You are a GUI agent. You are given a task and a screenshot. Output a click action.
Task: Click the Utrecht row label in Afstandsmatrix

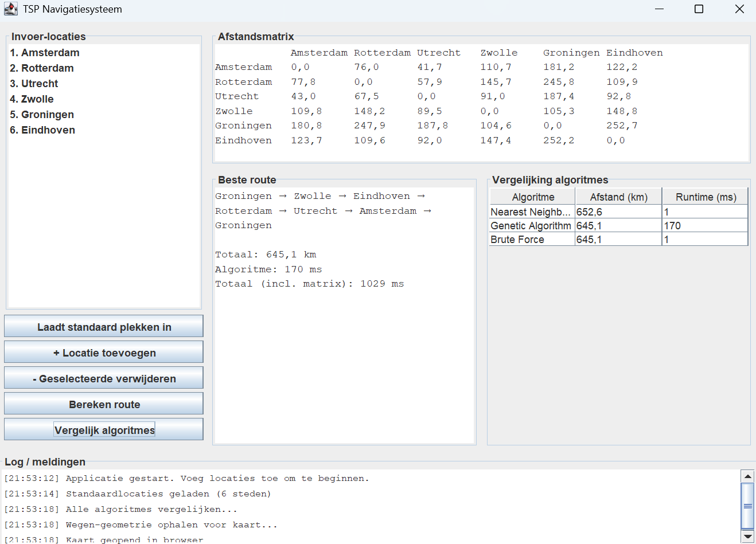pyautogui.click(x=237, y=96)
